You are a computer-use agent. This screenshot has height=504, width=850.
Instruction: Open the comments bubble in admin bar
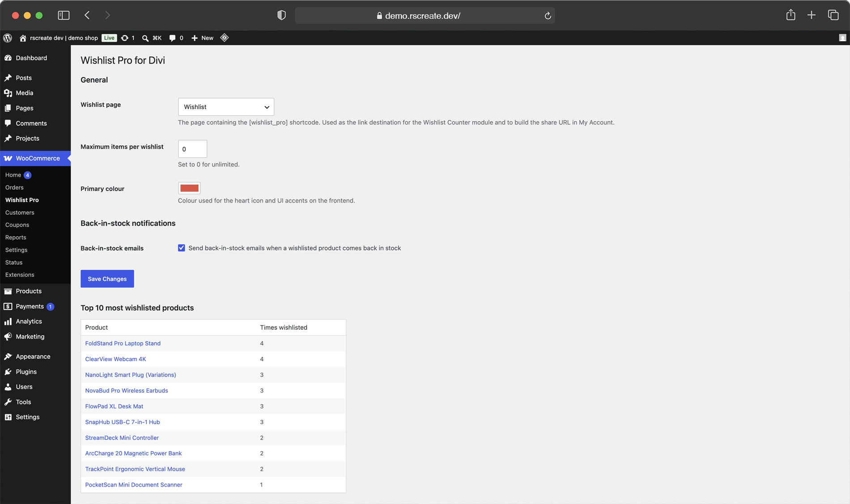pyautogui.click(x=172, y=38)
